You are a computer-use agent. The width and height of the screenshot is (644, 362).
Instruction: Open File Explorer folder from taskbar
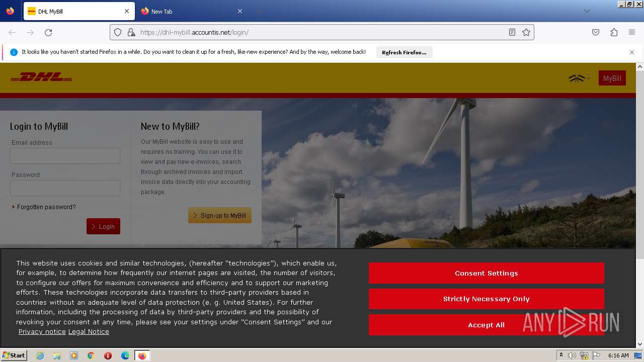tap(57, 355)
